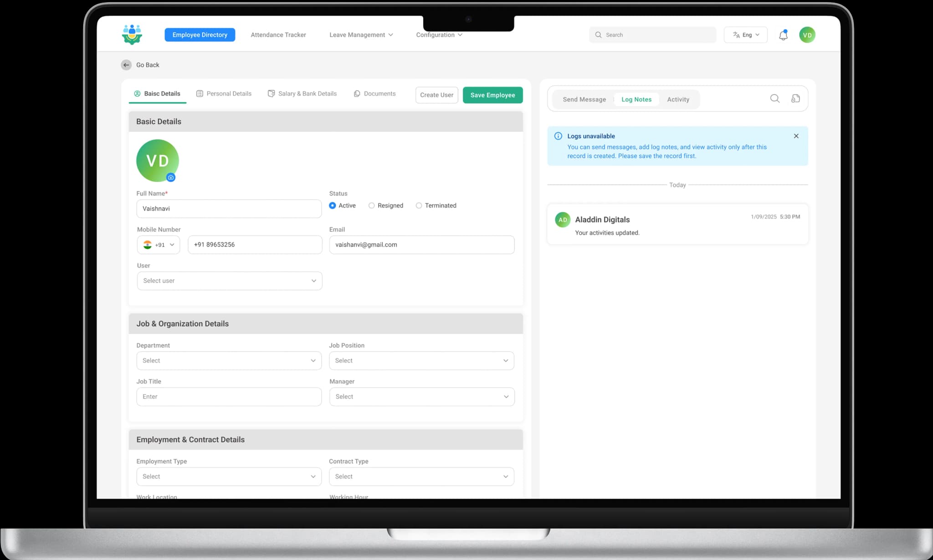
Task: Select the Active status radio button
Action: (333, 206)
